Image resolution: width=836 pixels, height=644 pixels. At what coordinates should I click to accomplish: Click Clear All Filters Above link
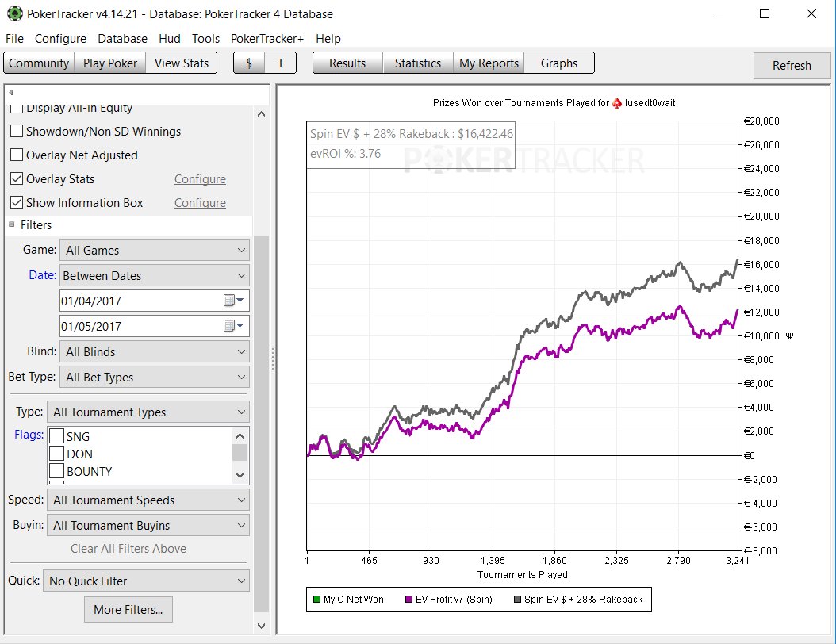coord(128,549)
